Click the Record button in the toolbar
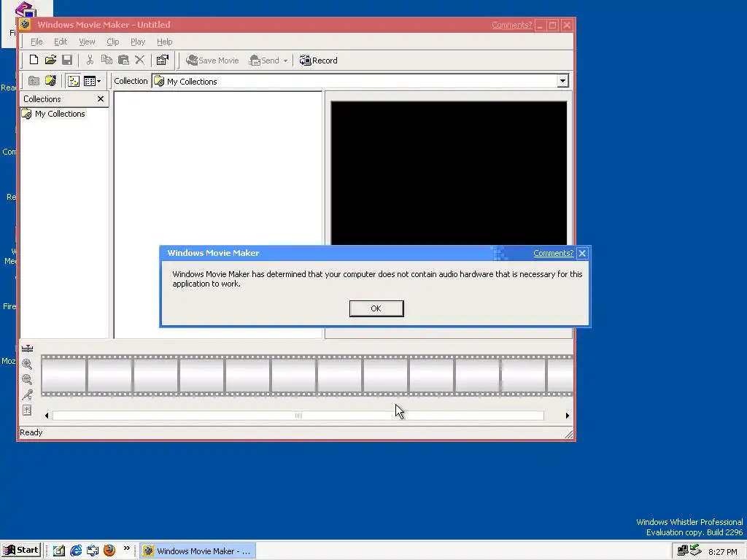 318,61
